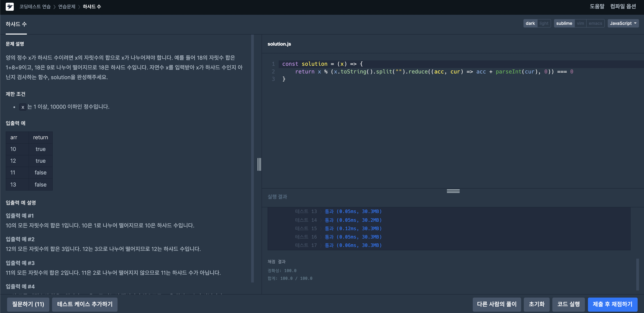Go to 연습문제 breadcrumb link
Screen dimensions: 644x313
tap(67, 7)
